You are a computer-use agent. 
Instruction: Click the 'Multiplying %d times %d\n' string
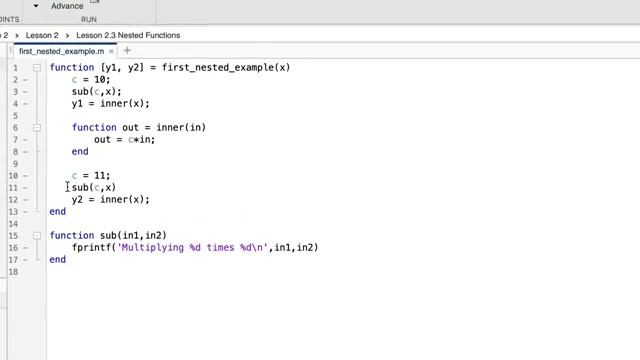(192, 247)
